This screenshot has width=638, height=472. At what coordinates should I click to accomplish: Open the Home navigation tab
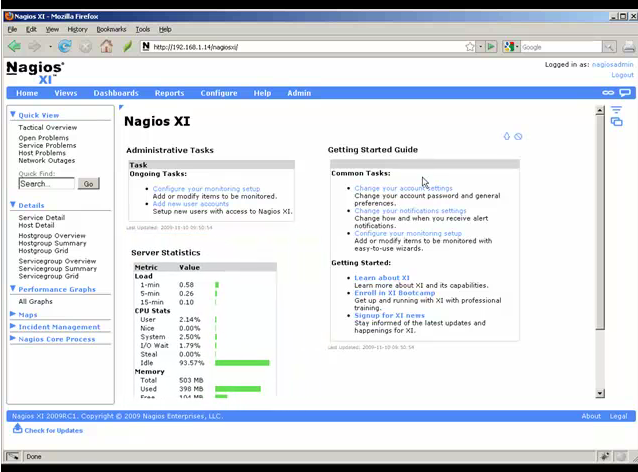click(x=27, y=93)
